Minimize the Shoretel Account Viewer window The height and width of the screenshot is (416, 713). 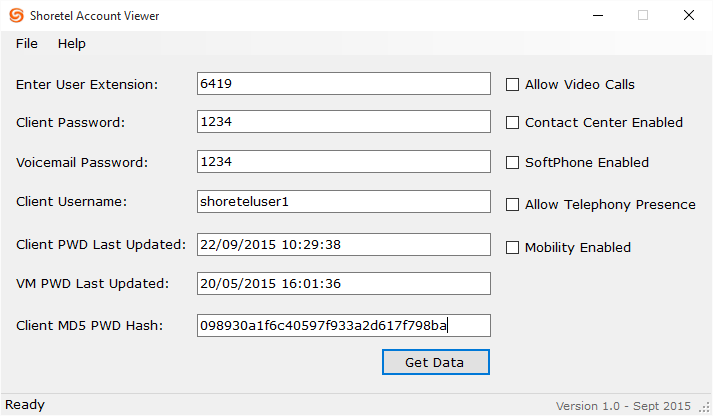pos(597,16)
